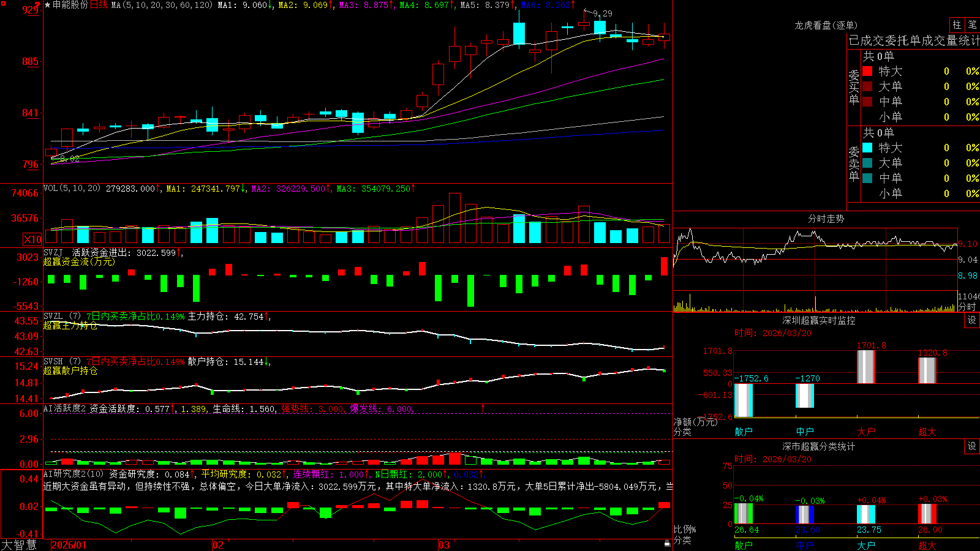This screenshot has height=551, width=980.
Task: Click the AI活跃度2 indicator label
Action: (x=65, y=408)
